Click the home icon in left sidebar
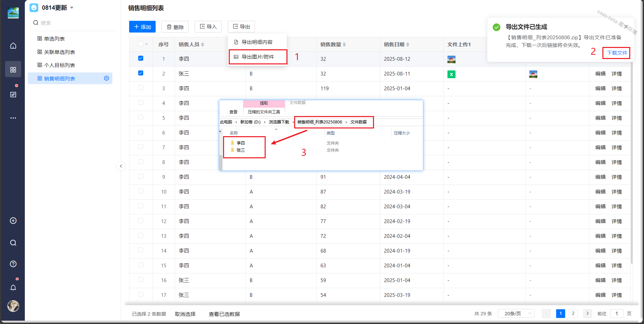The height and width of the screenshot is (324, 644). pyautogui.click(x=13, y=46)
